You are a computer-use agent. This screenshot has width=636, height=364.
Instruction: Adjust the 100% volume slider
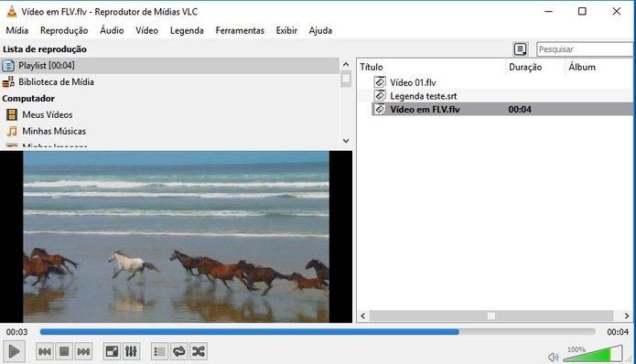pyautogui.click(x=593, y=353)
